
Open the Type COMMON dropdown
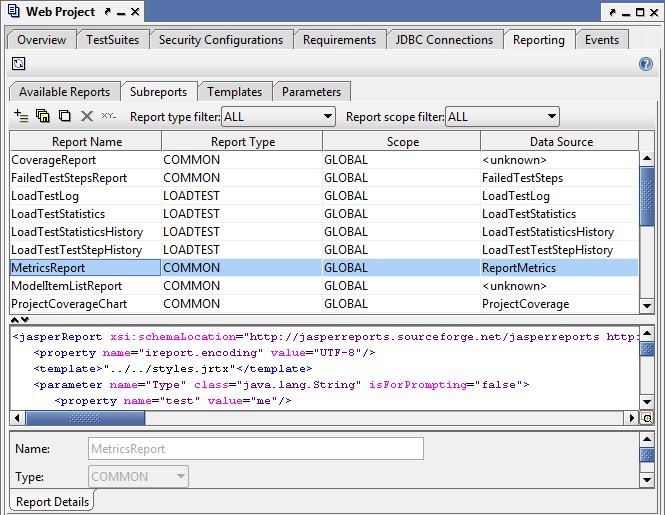pos(138,477)
